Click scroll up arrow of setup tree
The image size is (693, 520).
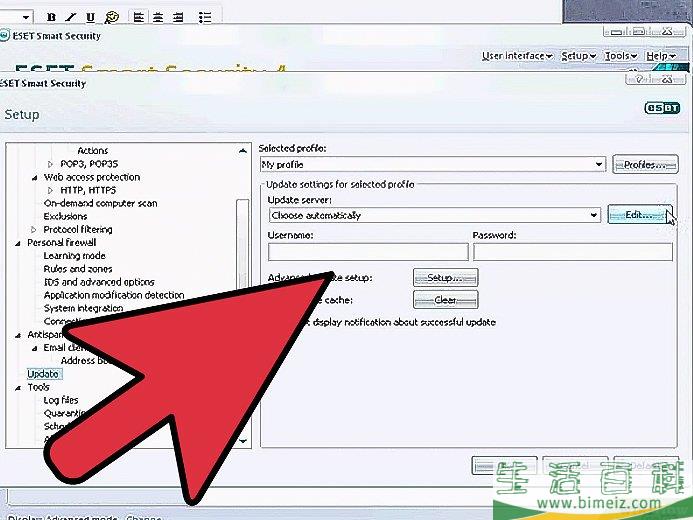coord(243,151)
